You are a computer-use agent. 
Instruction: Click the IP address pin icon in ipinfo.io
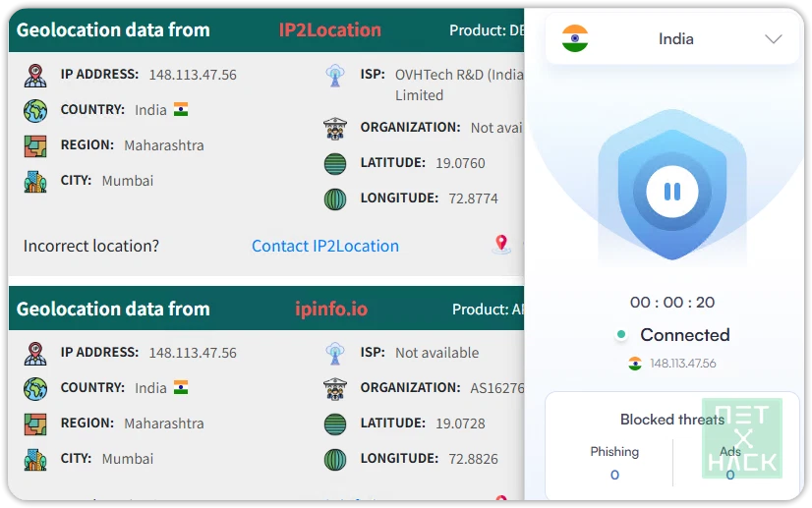pyautogui.click(x=35, y=354)
